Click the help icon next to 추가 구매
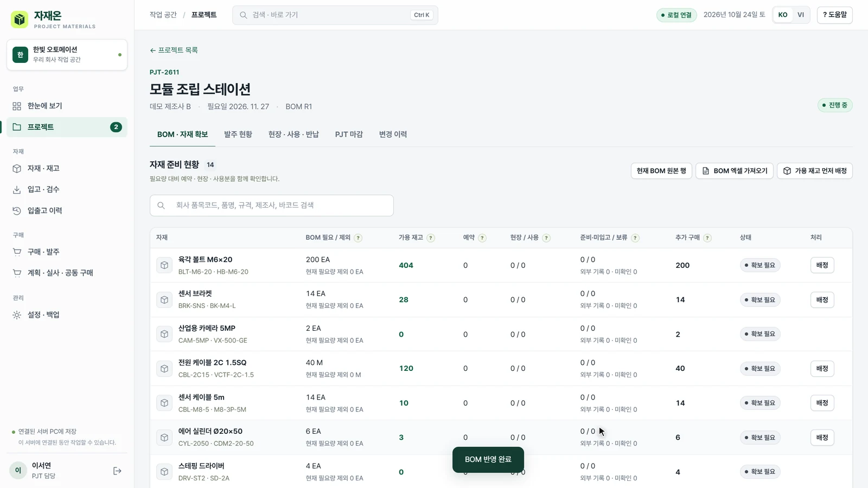 point(707,238)
